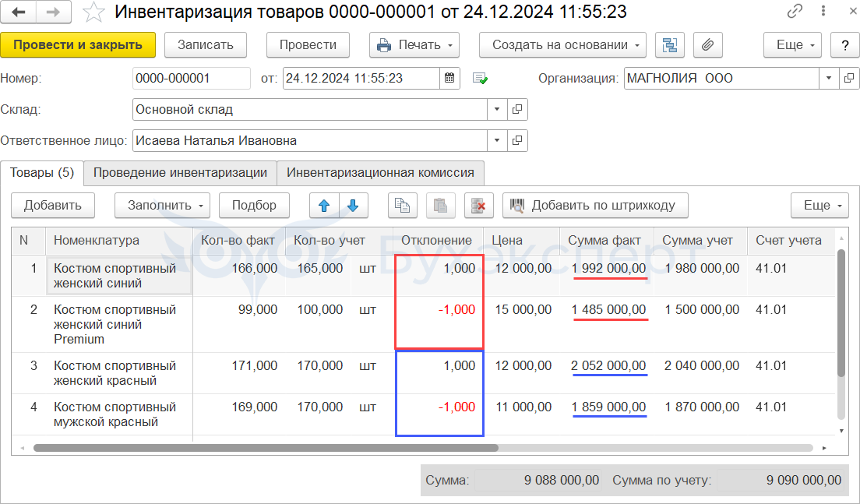Select row Костюм спортивный женский синий Premium
860x504 pixels.
click(x=423, y=325)
